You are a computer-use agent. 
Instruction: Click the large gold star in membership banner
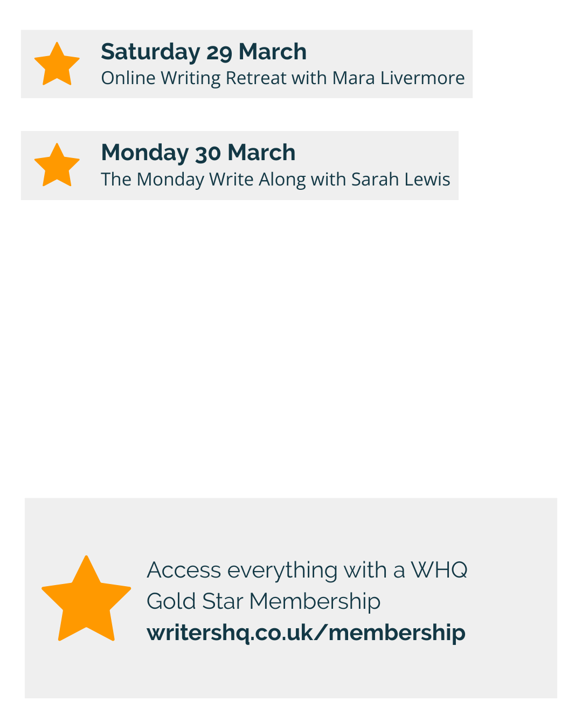click(86, 600)
